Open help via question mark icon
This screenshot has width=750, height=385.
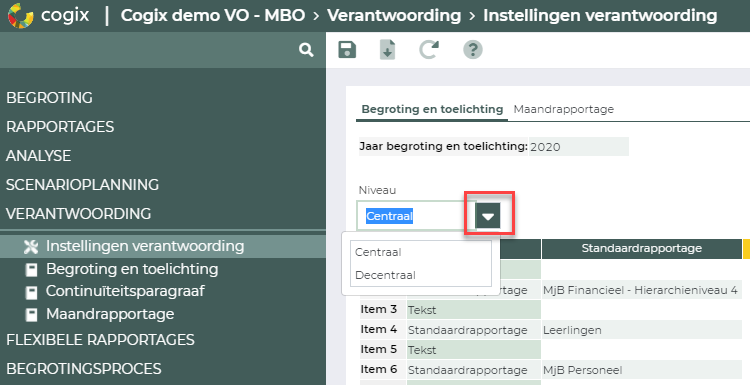click(x=473, y=50)
